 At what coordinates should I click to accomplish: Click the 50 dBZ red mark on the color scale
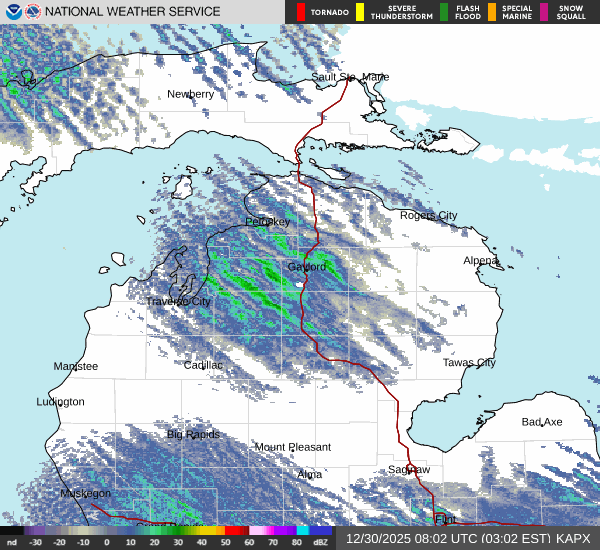point(236,531)
